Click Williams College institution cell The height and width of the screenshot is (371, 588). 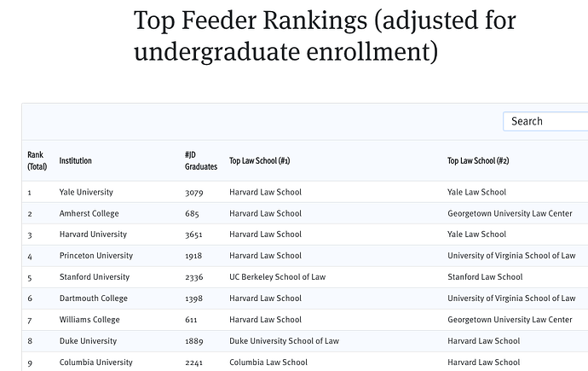click(89, 320)
